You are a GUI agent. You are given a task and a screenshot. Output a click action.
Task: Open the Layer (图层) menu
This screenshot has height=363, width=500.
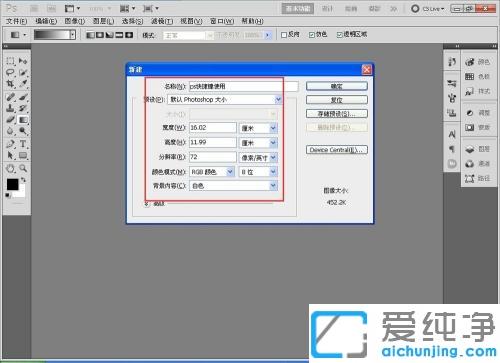tap(103, 21)
